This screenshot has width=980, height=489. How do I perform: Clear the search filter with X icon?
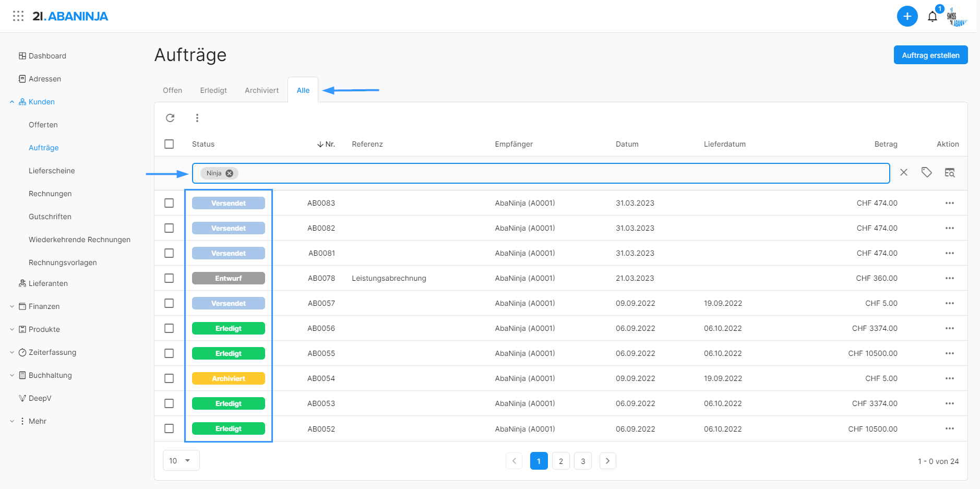pos(904,172)
